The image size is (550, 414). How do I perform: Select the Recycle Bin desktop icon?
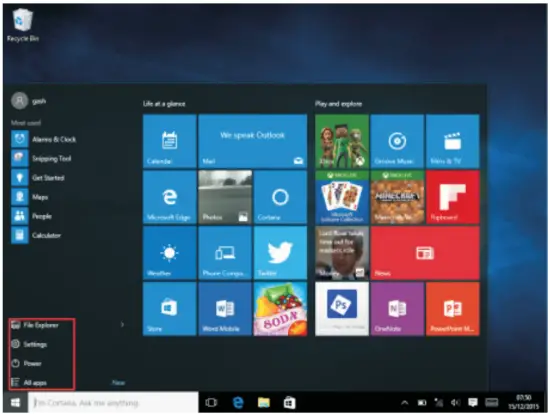(22, 25)
